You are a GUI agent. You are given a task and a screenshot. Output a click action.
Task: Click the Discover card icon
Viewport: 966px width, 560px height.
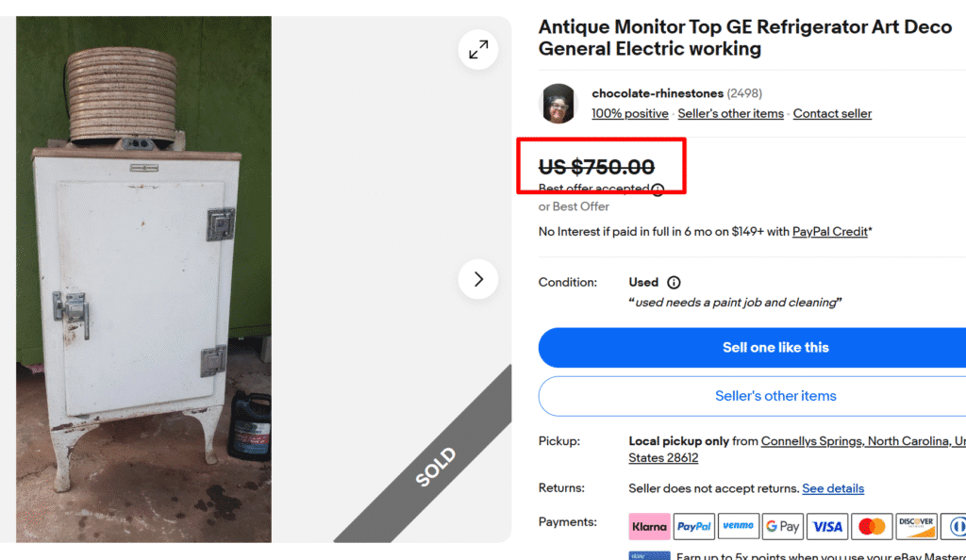click(916, 526)
